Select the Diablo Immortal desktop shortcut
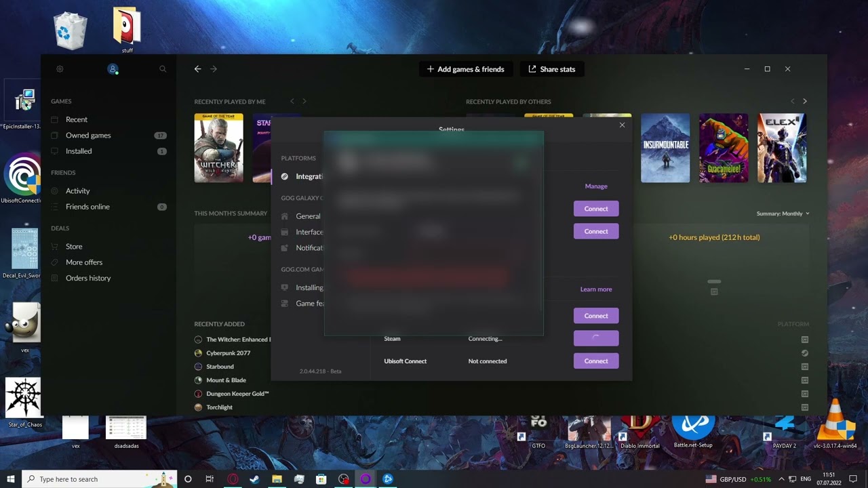This screenshot has height=488, width=868. 639,432
